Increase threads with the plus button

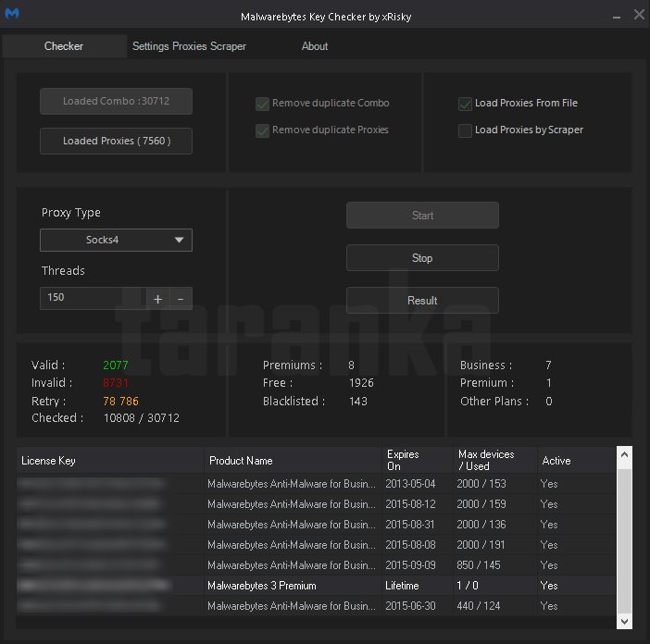point(157,299)
